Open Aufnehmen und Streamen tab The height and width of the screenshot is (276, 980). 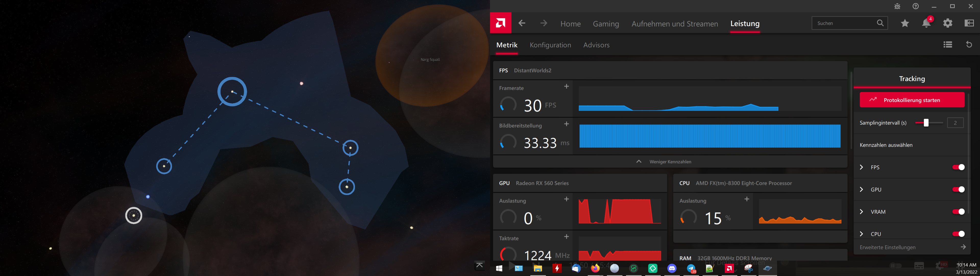point(675,24)
